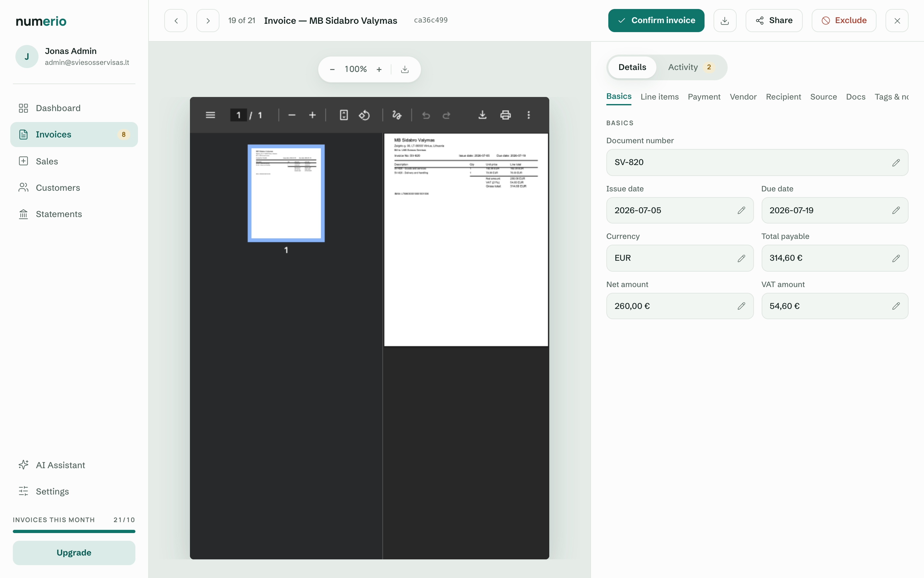This screenshot has height=578, width=924.
Task: Download invoice icon beside Confirm invoice
Action: (x=725, y=21)
